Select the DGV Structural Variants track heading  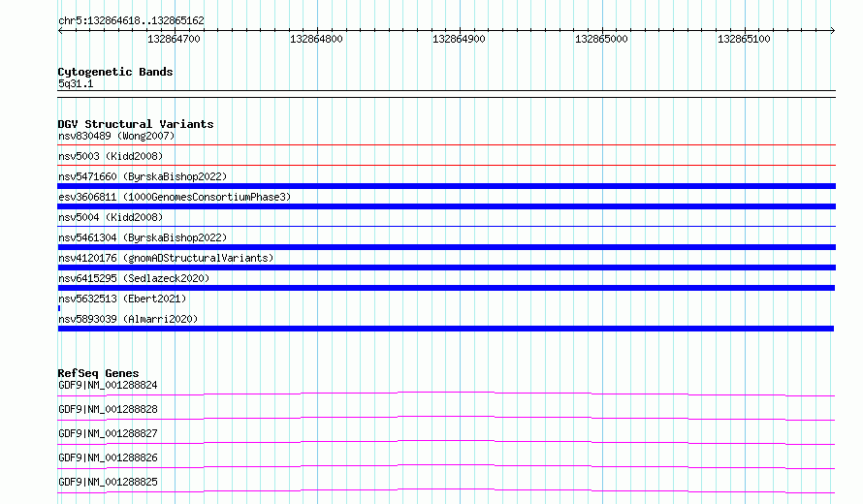point(136,124)
